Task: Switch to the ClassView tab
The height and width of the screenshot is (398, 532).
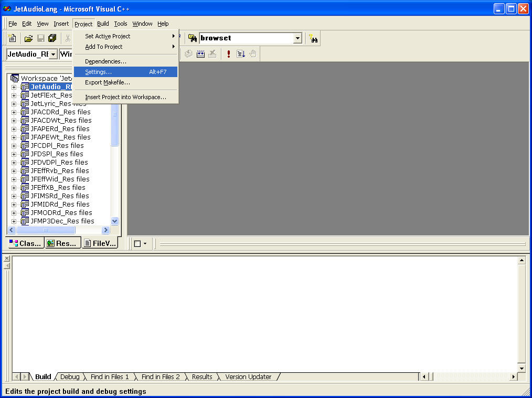Action: point(26,243)
